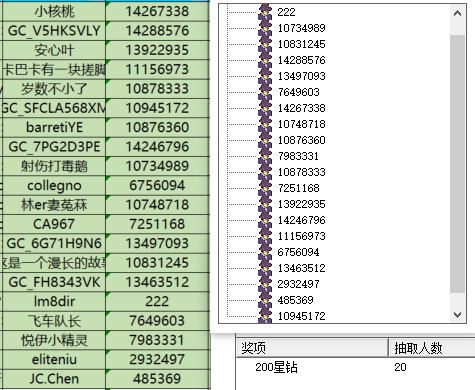Click the draw count value 20
Screen dimensions: 475x390
tap(400, 367)
